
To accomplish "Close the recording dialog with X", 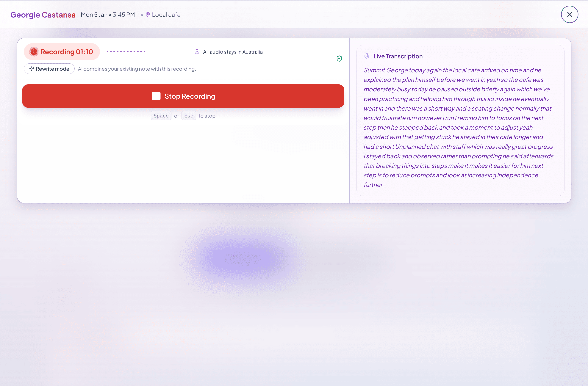I will pos(570,14).
